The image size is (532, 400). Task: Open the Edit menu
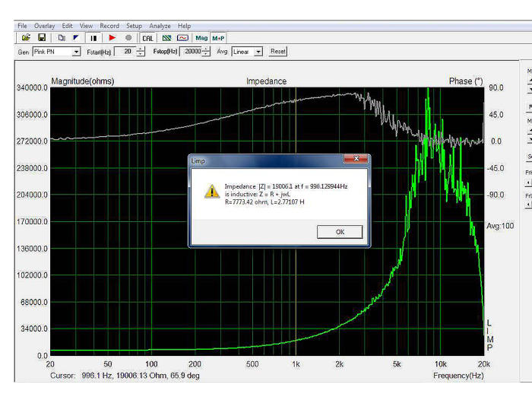(x=67, y=26)
